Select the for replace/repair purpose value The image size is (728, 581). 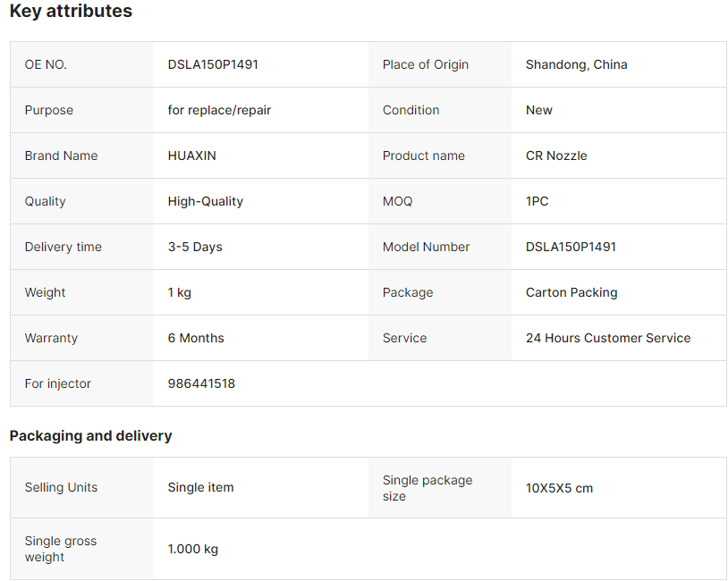click(x=219, y=110)
